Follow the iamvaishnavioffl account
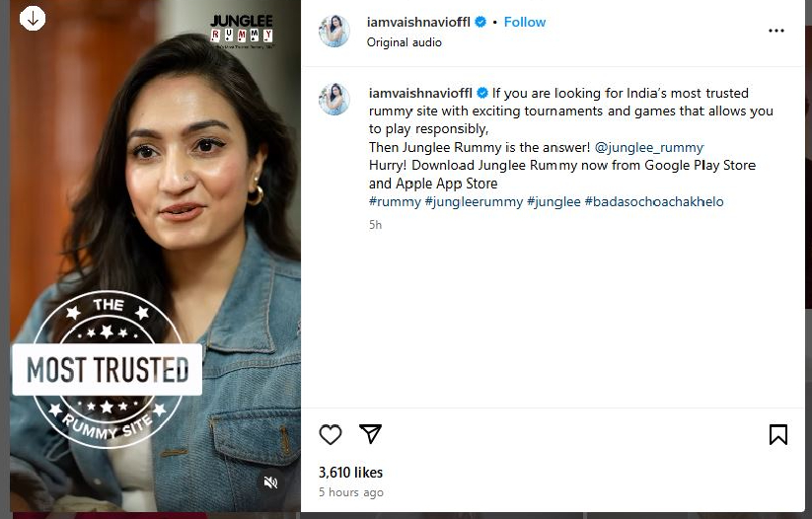 (525, 22)
